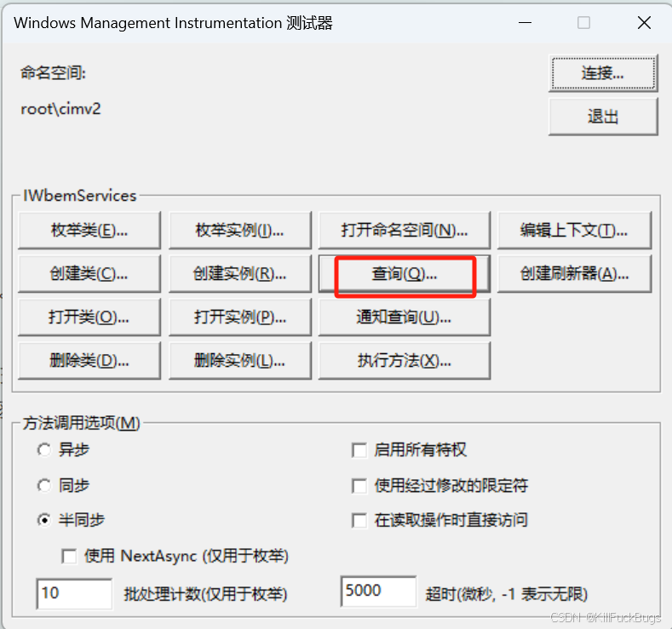Screen dimensions: 672x629
Task: Click 创建类(C)... create class button
Action: (x=89, y=273)
